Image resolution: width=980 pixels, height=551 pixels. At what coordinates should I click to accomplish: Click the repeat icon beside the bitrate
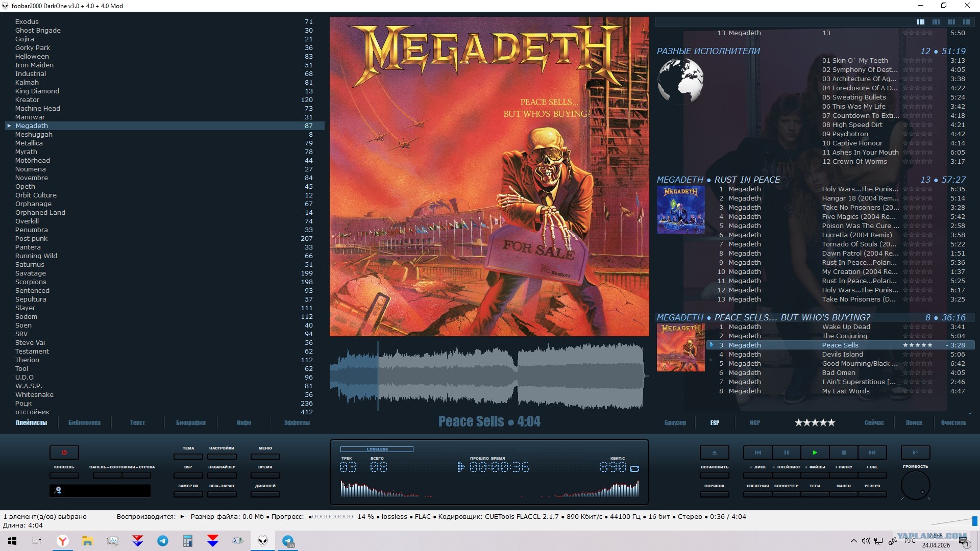[x=634, y=468]
